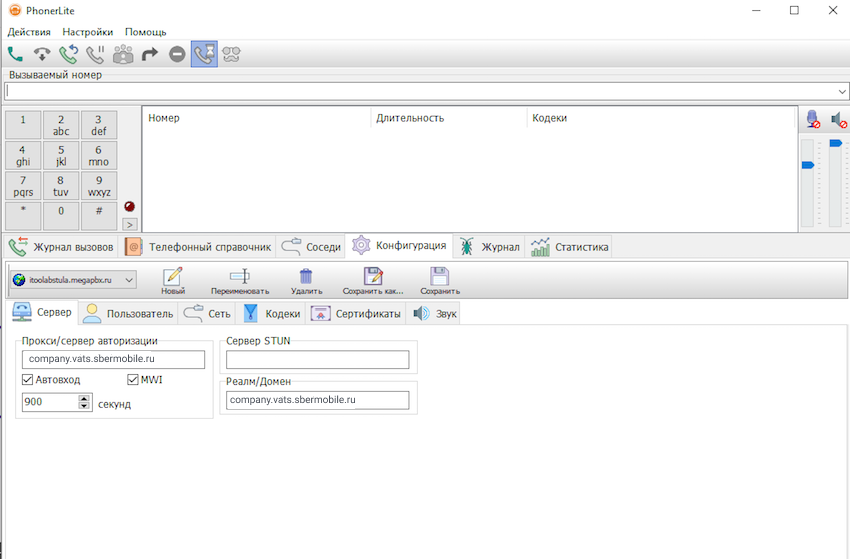Click the green dial call icon
This screenshot has width=850, height=559.
pyautogui.click(x=15, y=54)
